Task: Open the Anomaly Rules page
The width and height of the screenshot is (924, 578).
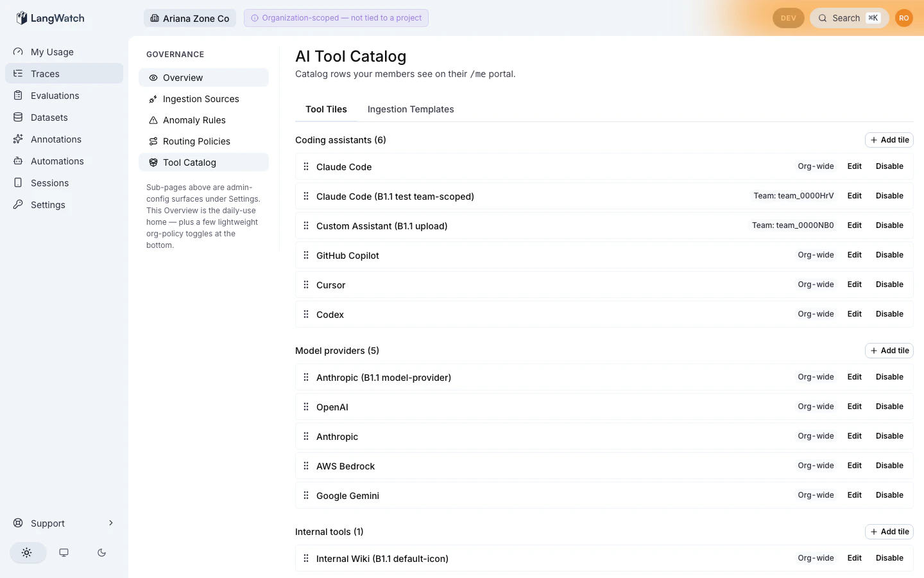Action: coord(203,120)
